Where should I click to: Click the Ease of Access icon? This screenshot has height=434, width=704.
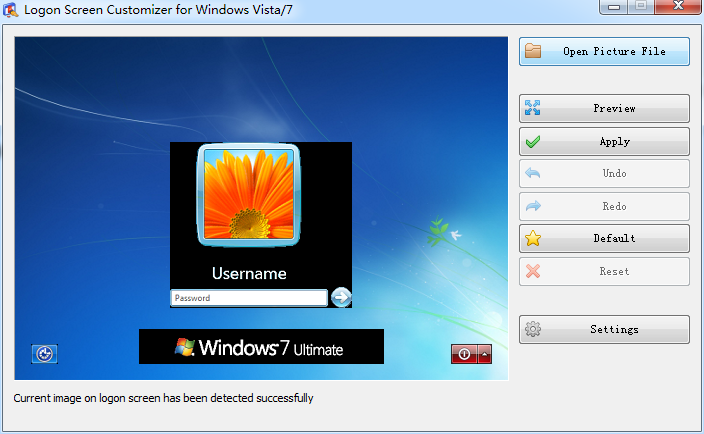click(x=44, y=353)
